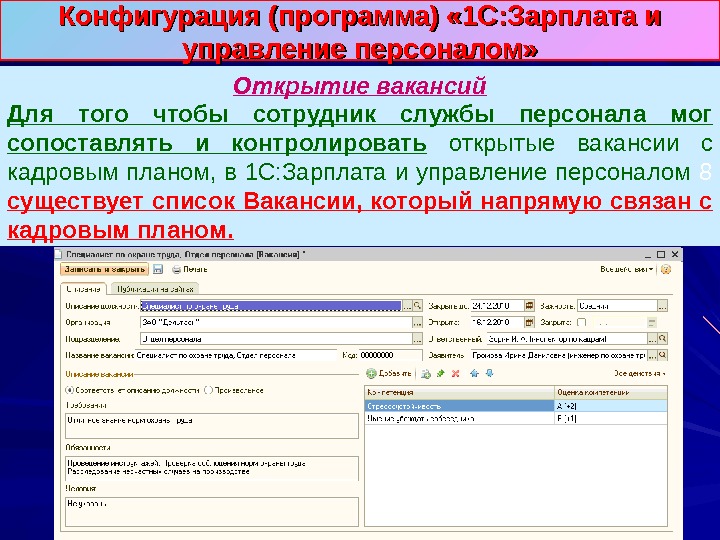The width and height of the screenshot is (720, 540).
Task: Click the green plus Добавить icon
Action: (x=371, y=374)
